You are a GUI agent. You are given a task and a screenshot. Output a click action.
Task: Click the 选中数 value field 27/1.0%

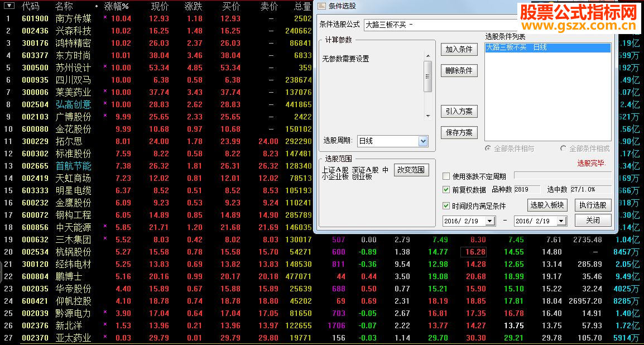pos(590,190)
